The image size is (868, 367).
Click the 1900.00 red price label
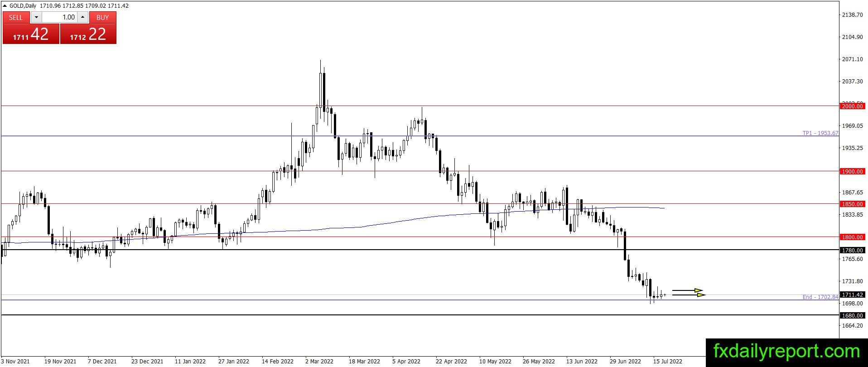pyautogui.click(x=852, y=171)
